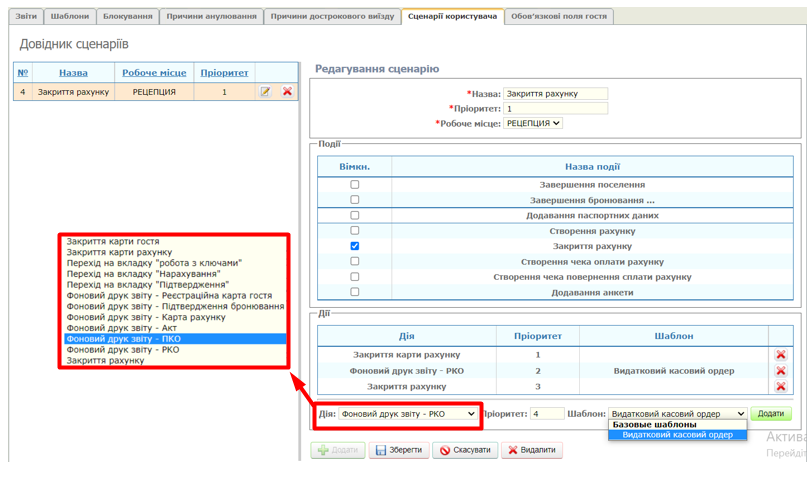Expand the 'Дія' action dropdown
The height and width of the screenshot is (478, 809).
pyautogui.click(x=408, y=414)
